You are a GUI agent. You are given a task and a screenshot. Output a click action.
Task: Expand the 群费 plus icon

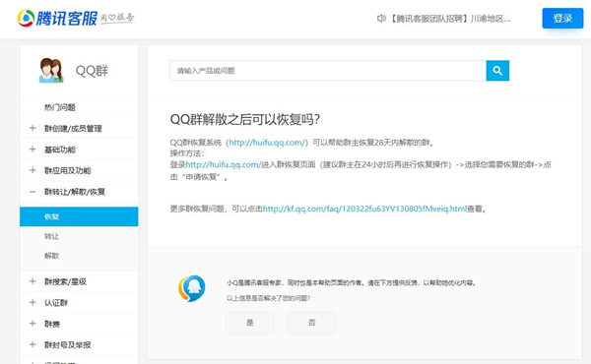pyautogui.click(x=33, y=324)
